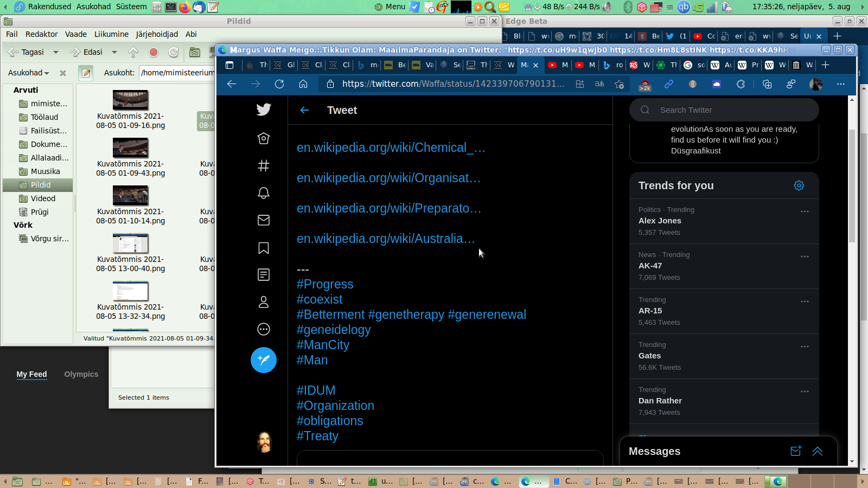Viewport: 868px width, 488px height.
Task: Open the #genetherapy hashtag
Action: click(406, 314)
